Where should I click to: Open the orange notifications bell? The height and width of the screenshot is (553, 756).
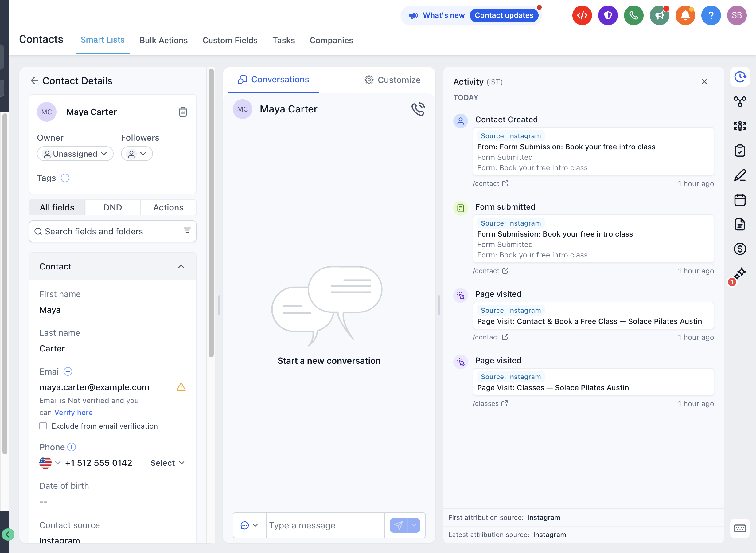coord(685,15)
